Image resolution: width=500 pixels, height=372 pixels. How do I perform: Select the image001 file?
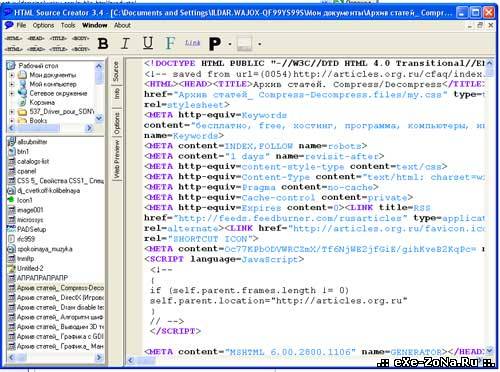tap(30, 210)
